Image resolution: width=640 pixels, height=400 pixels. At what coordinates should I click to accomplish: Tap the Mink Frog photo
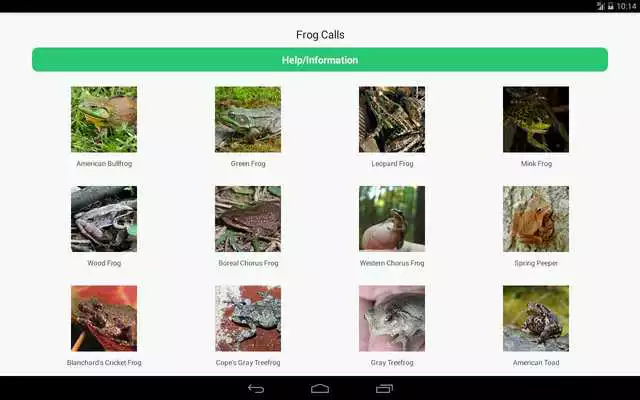click(536, 119)
